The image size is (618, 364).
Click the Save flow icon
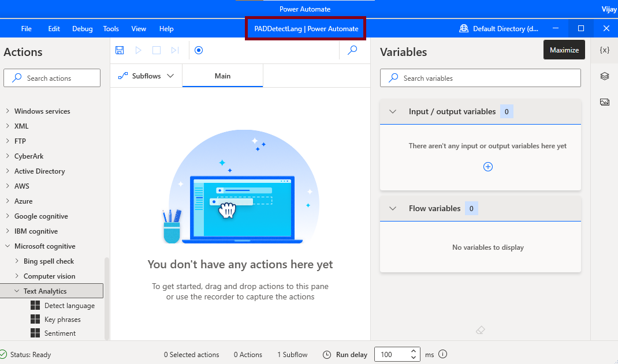120,50
